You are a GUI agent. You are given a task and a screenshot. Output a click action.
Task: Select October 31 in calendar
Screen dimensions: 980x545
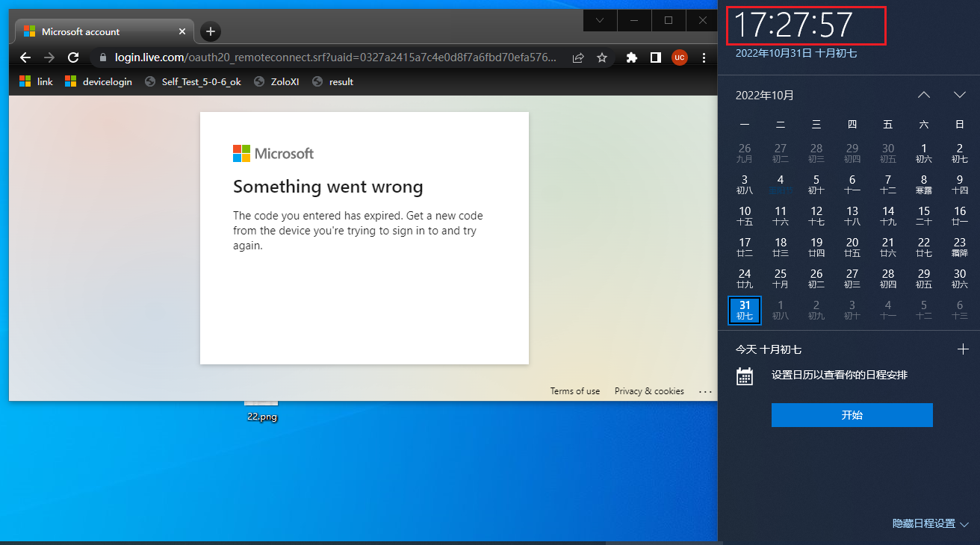745,310
